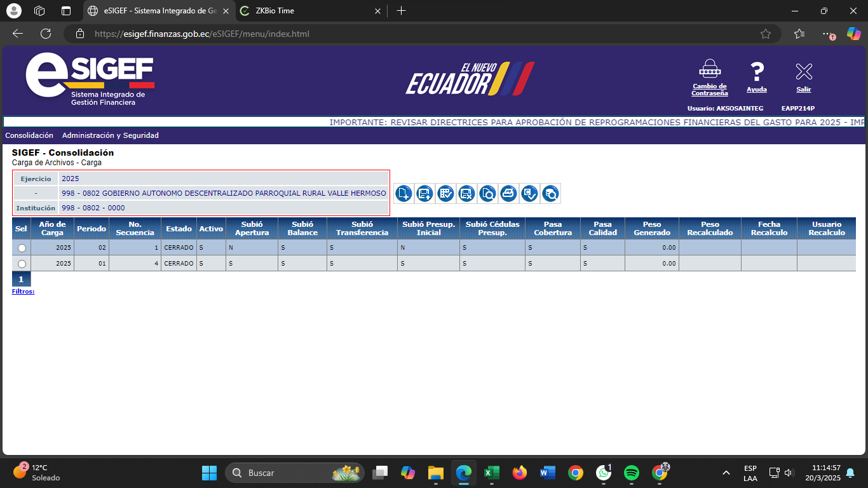Select the radio button for period 01
Viewport: 868px width, 488px height.
pyautogui.click(x=22, y=264)
